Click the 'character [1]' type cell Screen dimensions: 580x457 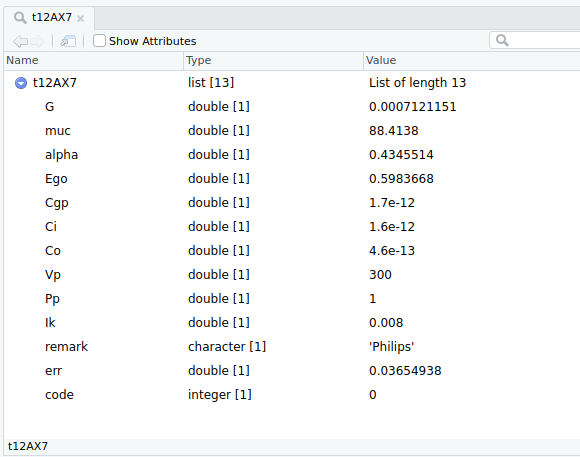coord(227,347)
